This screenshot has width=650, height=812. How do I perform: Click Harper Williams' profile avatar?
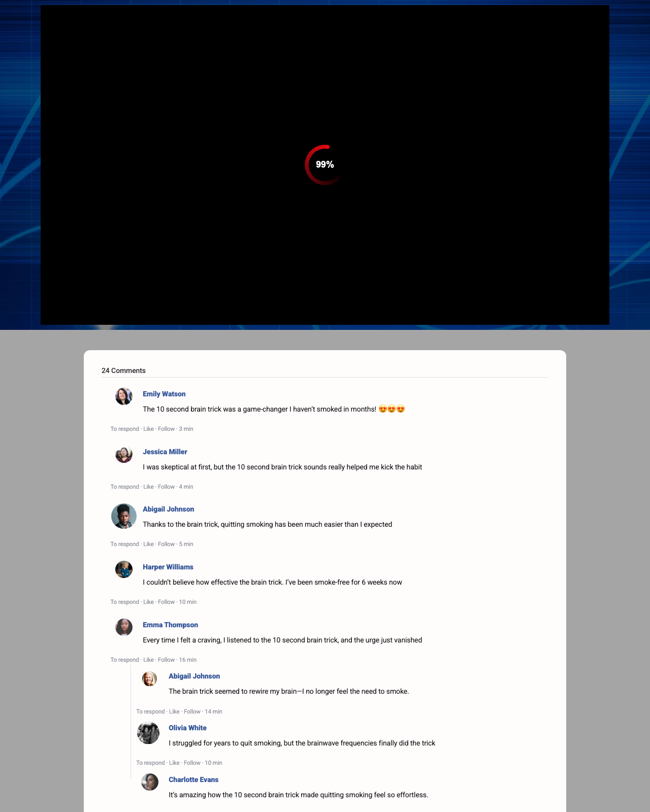tap(124, 569)
